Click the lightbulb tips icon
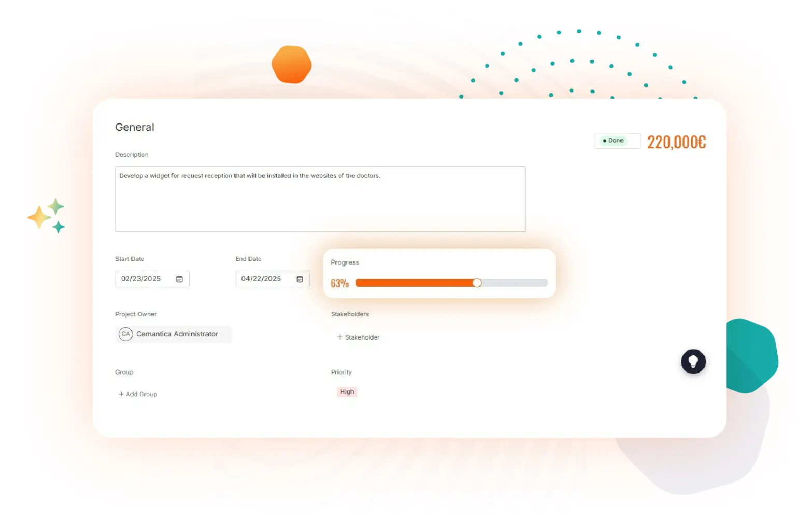Viewport: 812px width, 529px height. click(x=693, y=361)
